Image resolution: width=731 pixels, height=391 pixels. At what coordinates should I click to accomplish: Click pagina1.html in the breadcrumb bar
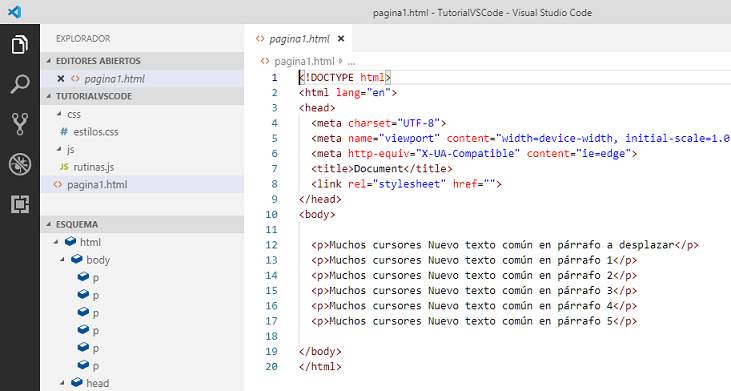[304, 61]
